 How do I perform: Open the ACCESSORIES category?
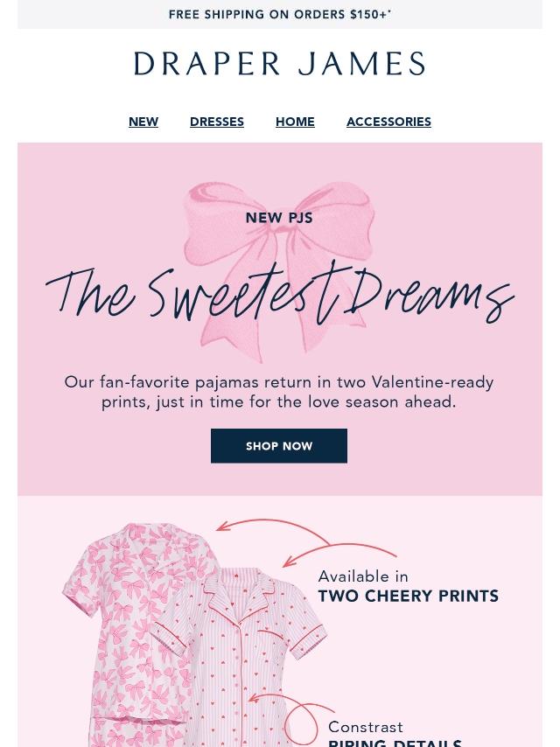click(388, 122)
